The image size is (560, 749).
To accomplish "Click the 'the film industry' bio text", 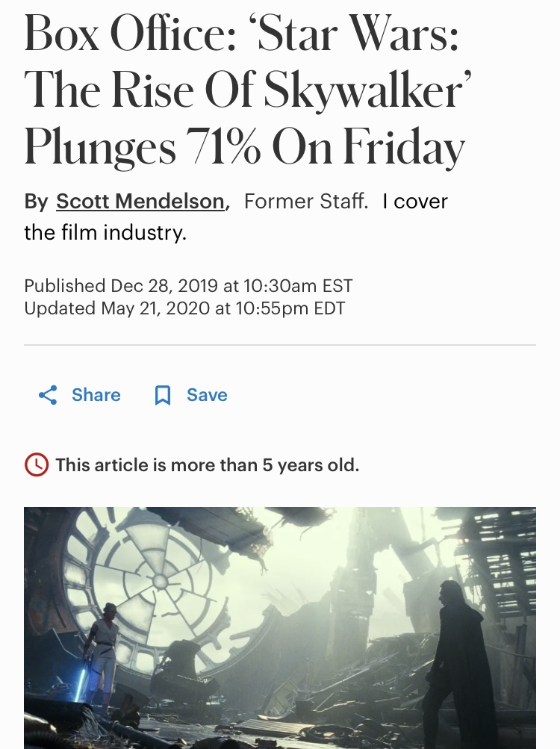I will coord(105,233).
